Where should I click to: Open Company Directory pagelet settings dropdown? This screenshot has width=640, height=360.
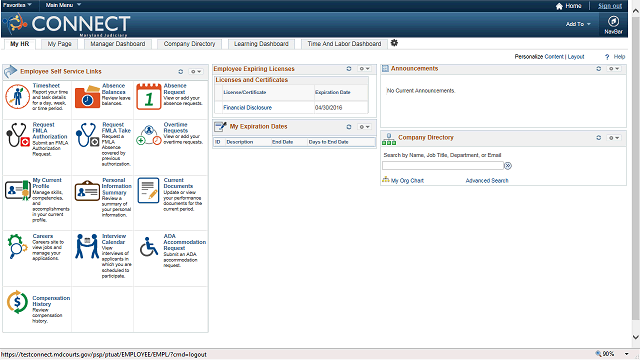click(x=614, y=138)
